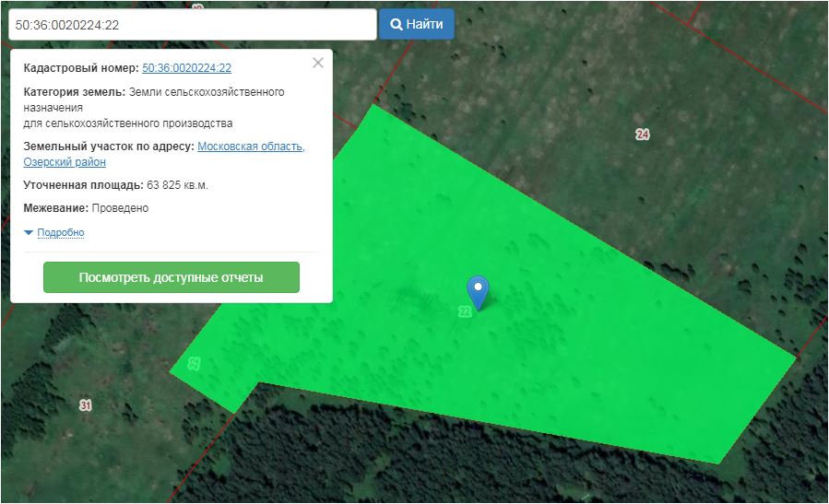Expand the Подробно details section
The image size is (829, 504).
pos(60,233)
